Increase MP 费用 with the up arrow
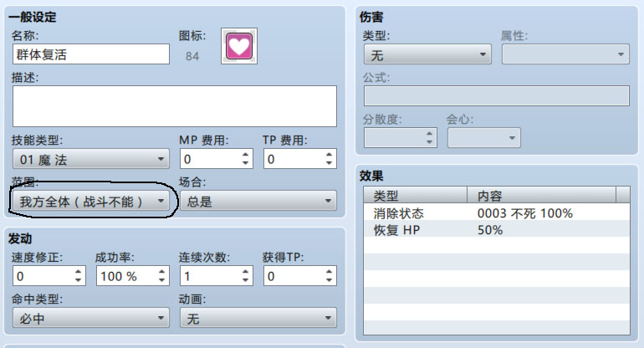The height and width of the screenshot is (348, 644). pyautogui.click(x=246, y=155)
